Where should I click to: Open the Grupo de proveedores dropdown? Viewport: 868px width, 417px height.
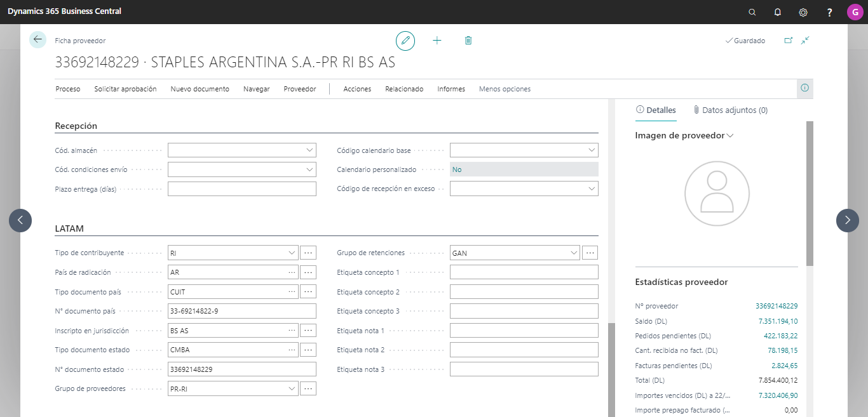click(x=292, y=388)
